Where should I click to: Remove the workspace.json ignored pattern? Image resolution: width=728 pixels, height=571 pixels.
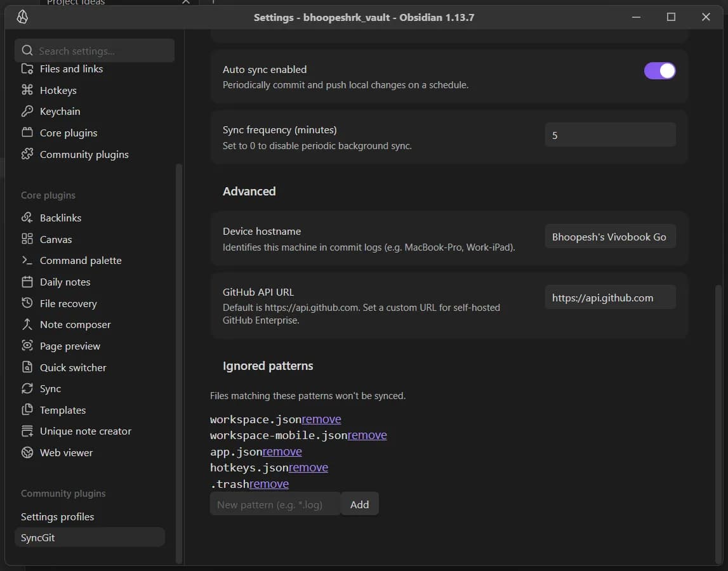(321, 419)
